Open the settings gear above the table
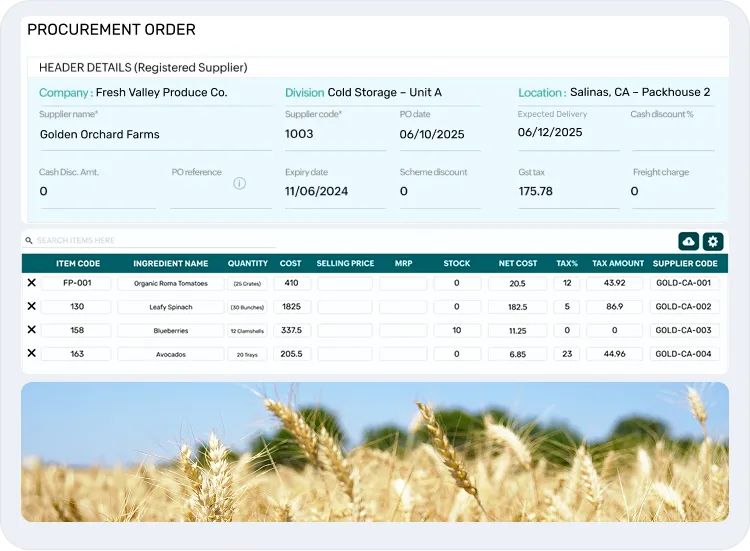The height and width of the screenshot is (551, 750). [712, 241]
